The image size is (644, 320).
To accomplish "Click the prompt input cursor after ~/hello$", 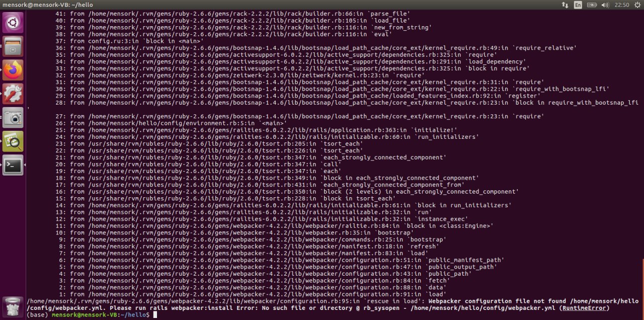I will tap(156, 314).
